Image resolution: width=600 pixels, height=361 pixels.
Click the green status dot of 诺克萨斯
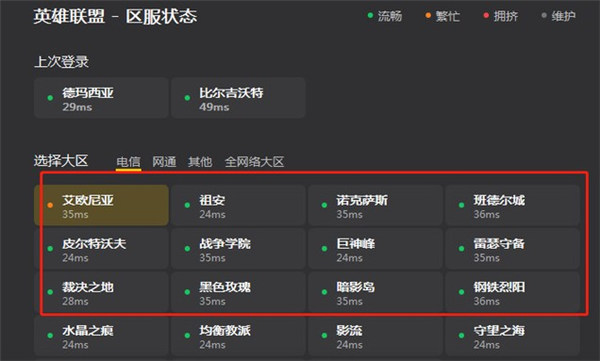coord(324,205)
